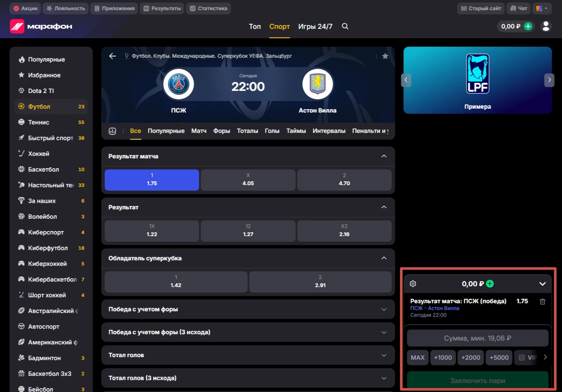Open the match statistics chart icon

pos(112,131)
